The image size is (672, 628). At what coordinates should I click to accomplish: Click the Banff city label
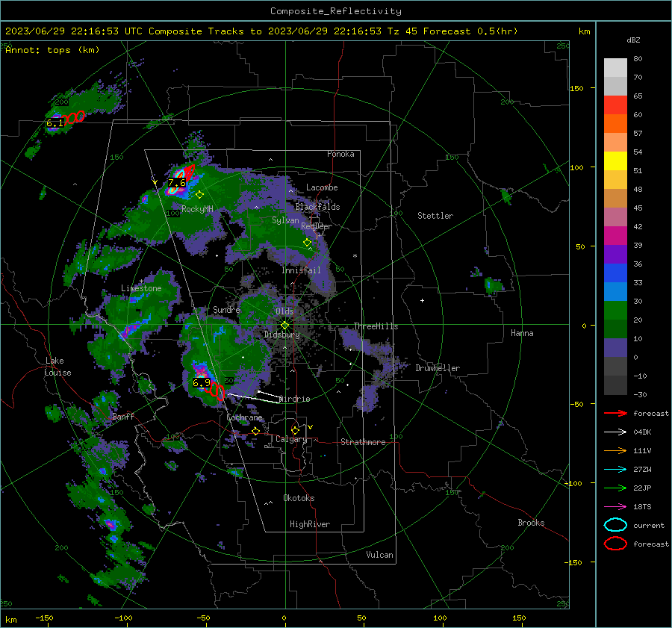pos(123,416)
